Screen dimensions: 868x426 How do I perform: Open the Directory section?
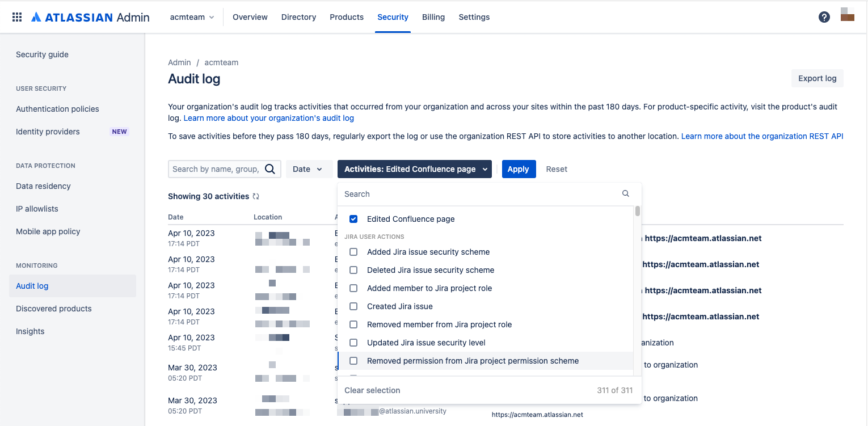[298, 17]
